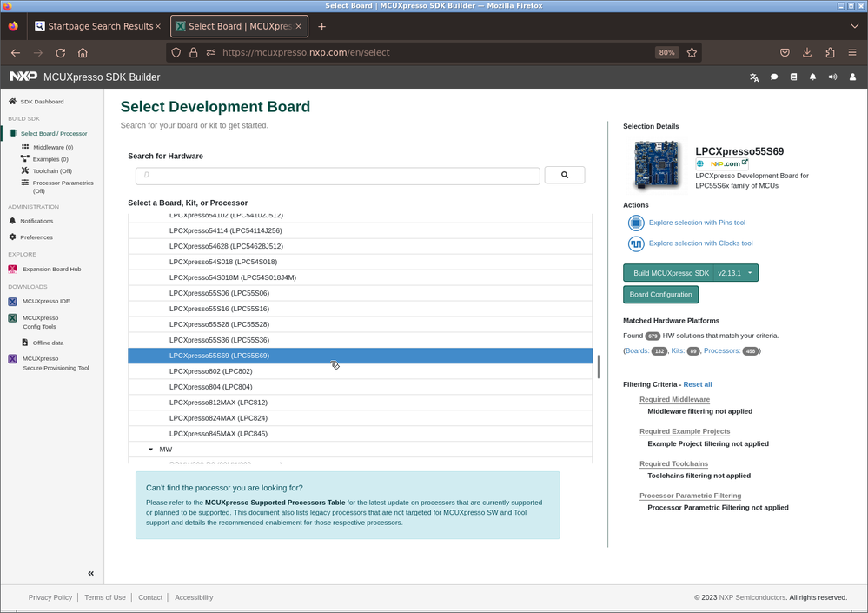Click the translate language icon in header

tap(754, 77)
